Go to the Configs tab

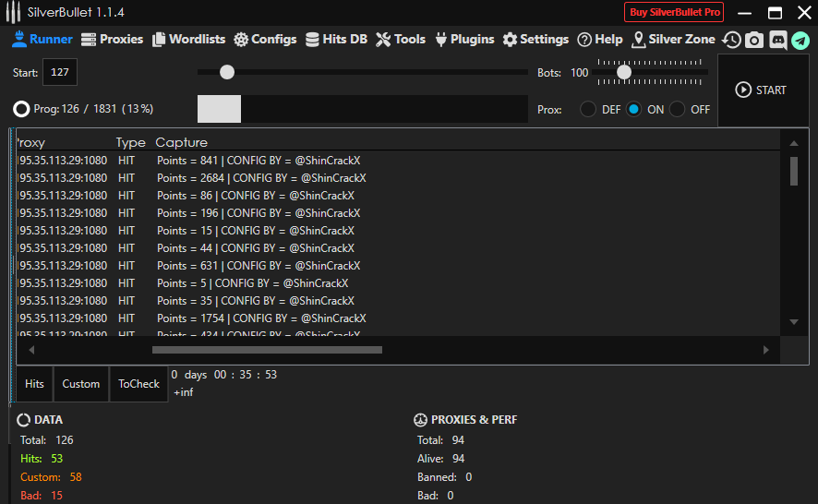pos(265,39)
